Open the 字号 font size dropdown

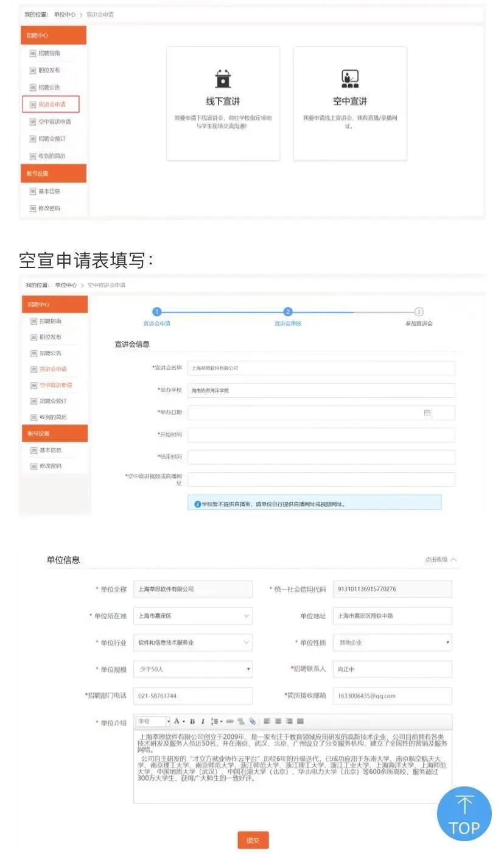tap(152, 721)
